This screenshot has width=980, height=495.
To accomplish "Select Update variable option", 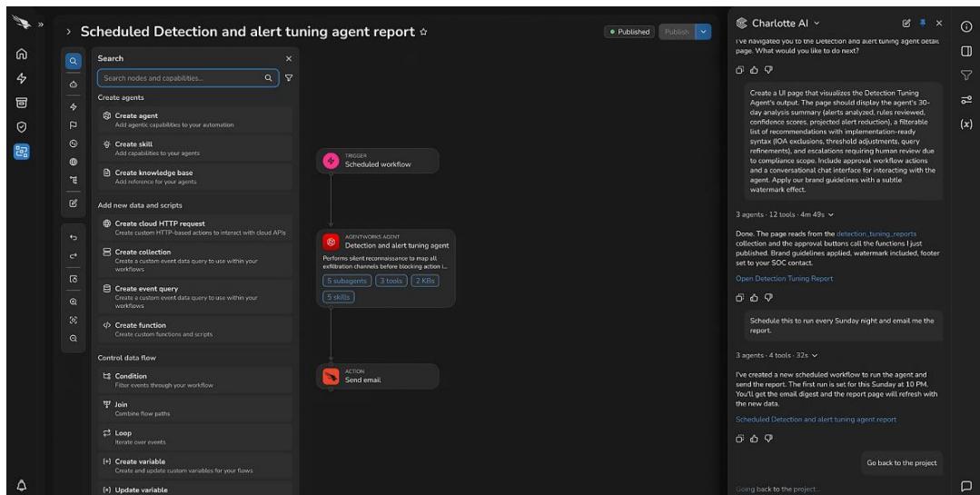I will tap(194, 489).
